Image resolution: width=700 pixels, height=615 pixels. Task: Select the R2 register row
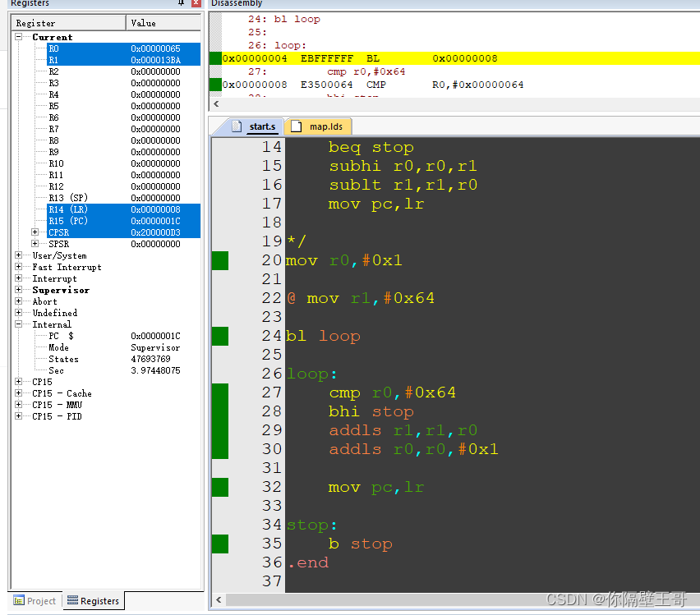tap(124, 71)
